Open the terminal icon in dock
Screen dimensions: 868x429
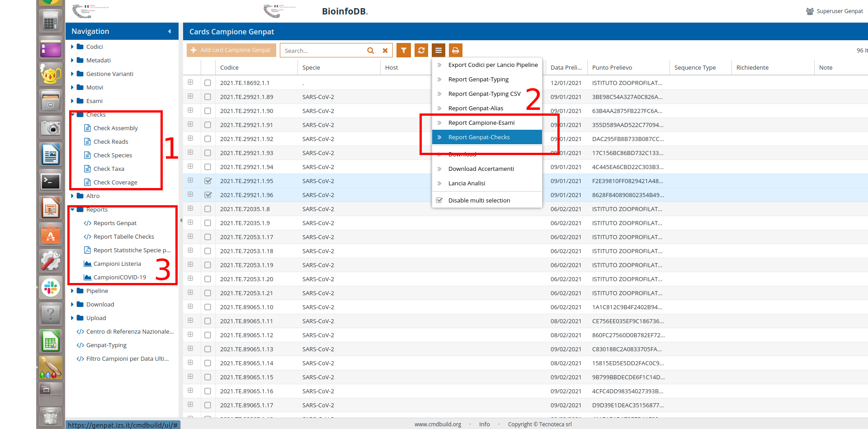(50, 182)
